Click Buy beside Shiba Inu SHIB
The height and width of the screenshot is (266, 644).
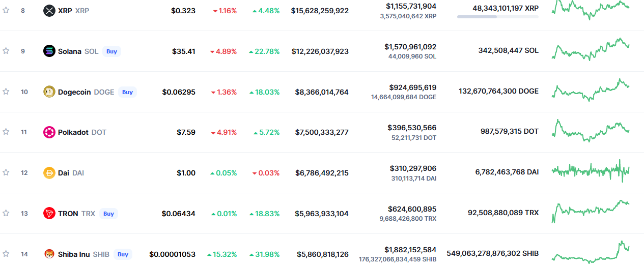(x=123, y=254)
